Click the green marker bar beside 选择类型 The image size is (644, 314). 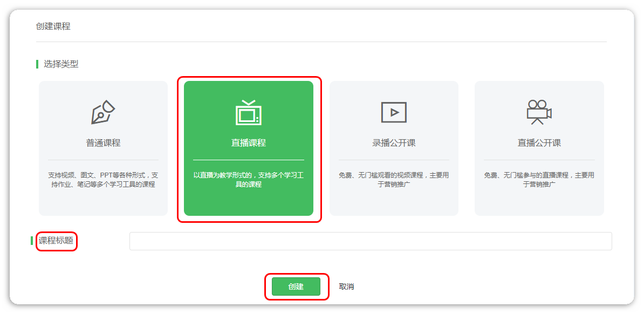37,64
